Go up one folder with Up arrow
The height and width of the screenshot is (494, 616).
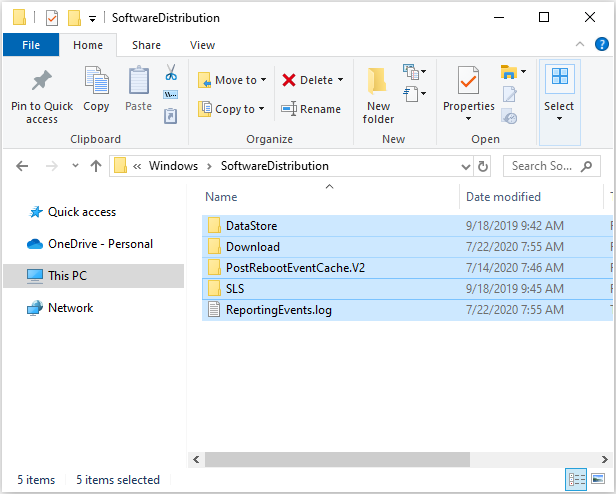click(96, 166)
